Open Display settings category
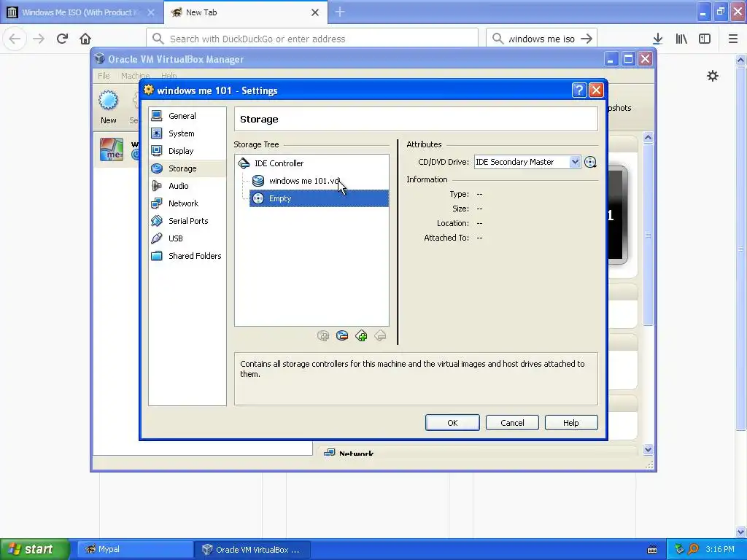This screenshot has height=560, width=747. (187, 151)
